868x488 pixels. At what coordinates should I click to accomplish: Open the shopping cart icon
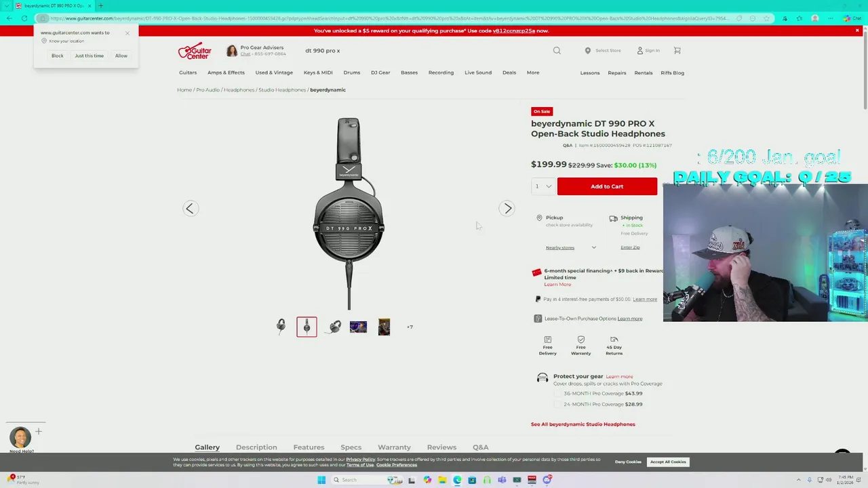pos(677,50)
